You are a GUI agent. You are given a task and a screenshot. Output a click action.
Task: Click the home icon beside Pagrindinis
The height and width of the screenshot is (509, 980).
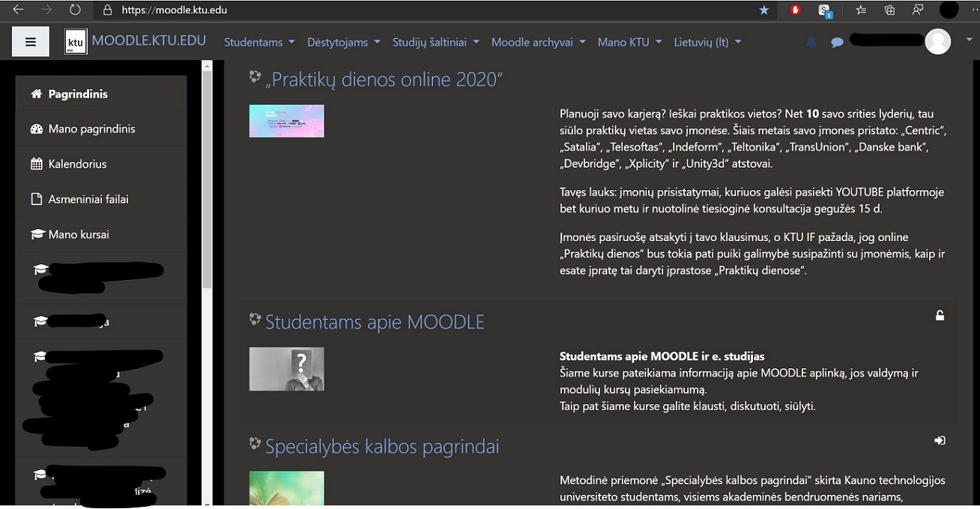(36, 94)
